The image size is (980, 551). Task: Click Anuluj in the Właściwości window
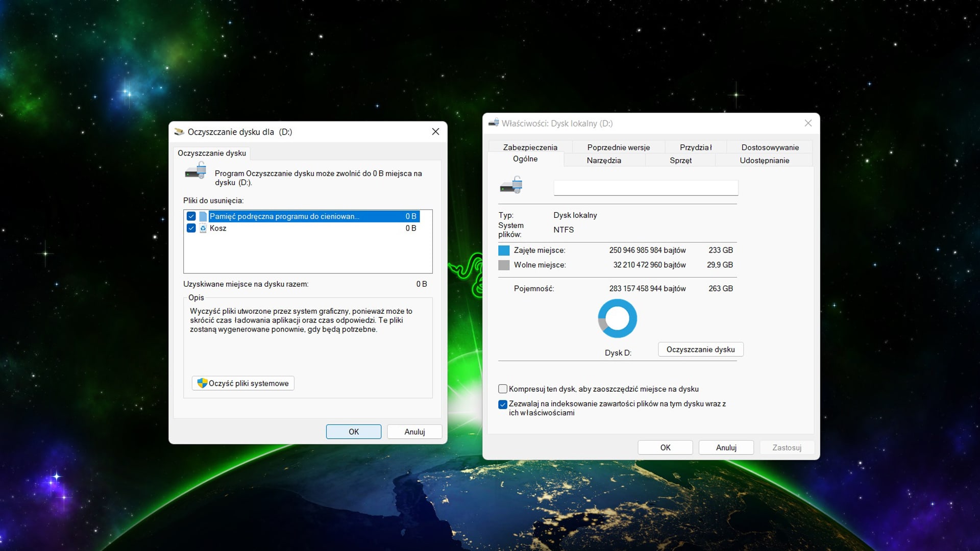tap(726, 447)
